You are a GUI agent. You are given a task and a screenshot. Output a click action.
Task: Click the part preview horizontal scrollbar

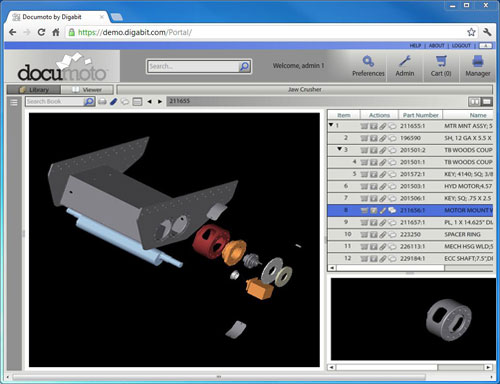coord(387,367)
